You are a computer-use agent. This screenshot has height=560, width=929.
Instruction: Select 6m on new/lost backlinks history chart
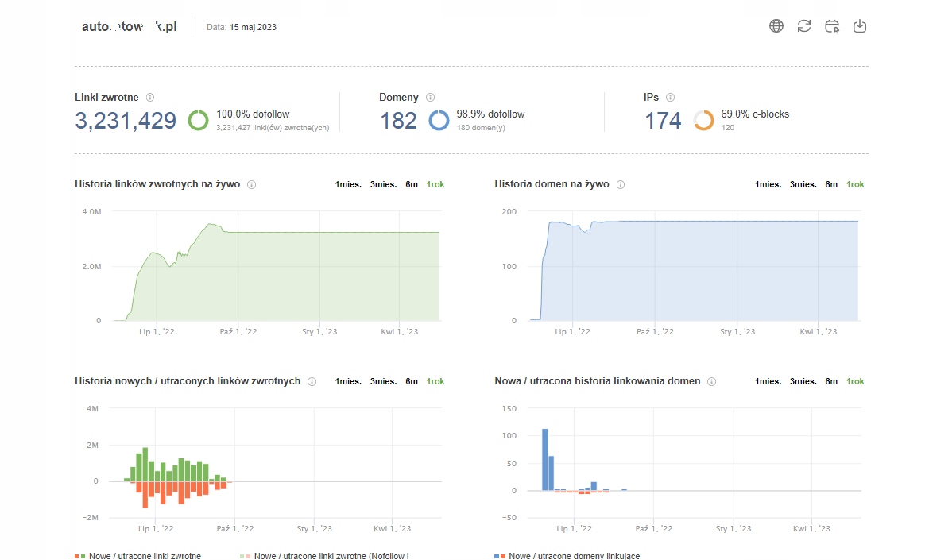(x=412, y=381)
